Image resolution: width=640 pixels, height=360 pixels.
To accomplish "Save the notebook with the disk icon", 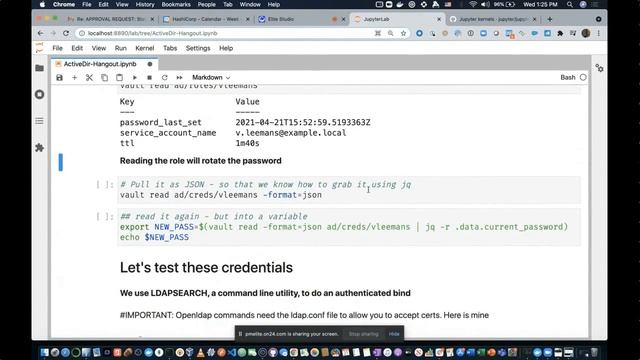I will point(60,78).
